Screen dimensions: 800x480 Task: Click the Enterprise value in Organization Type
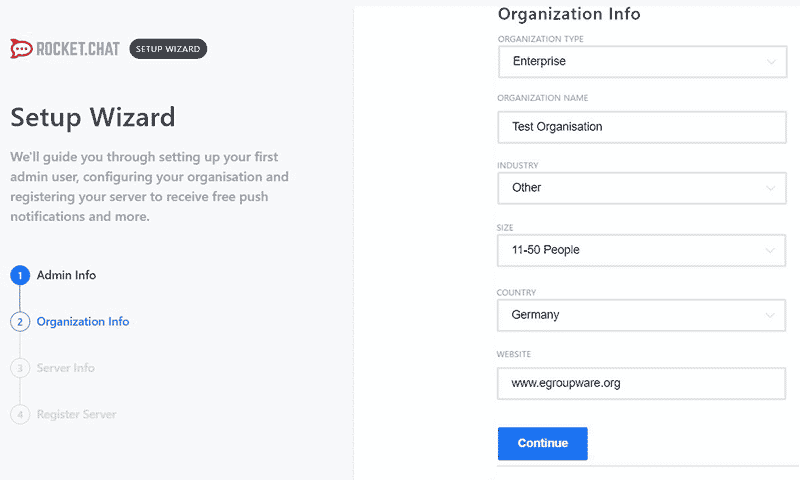click(x=539, y=61)
